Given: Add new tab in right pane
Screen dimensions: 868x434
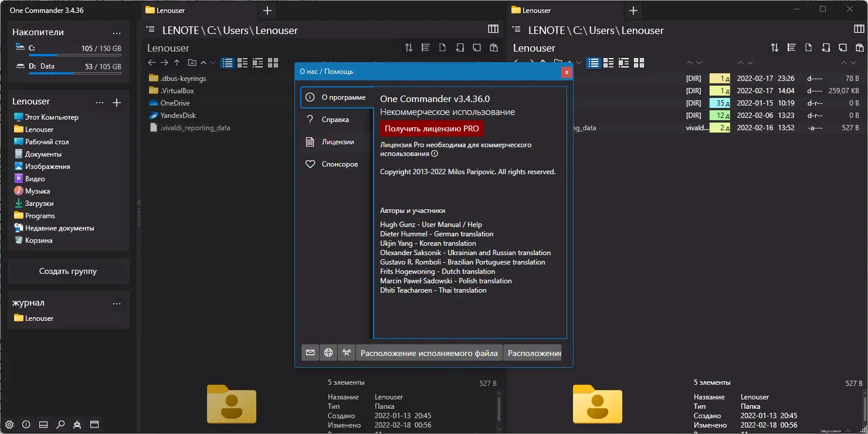Looking at the screenshot, I should [x=633, y=11].
